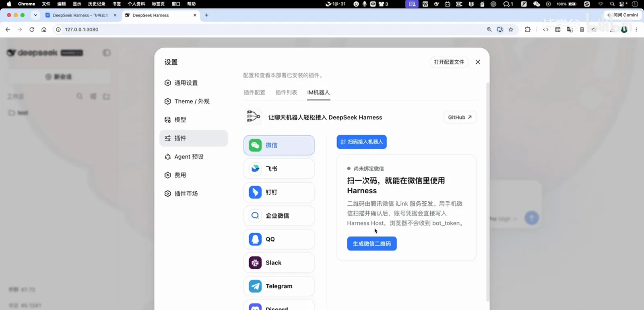The width and height of the screenshot is (644, 310).
Task: Open the code brackets extension icon
Action: click(x=545, y=29)
